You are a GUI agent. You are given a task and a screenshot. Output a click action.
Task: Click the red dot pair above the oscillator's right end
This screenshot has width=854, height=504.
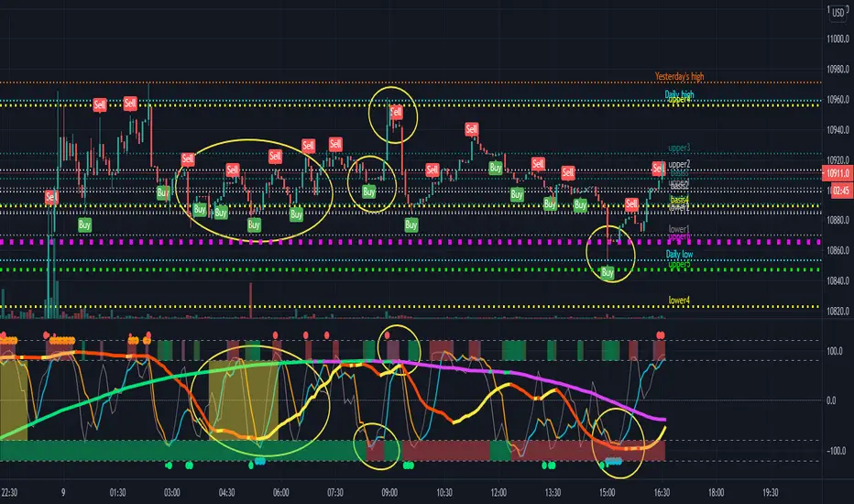pos(659,335)
